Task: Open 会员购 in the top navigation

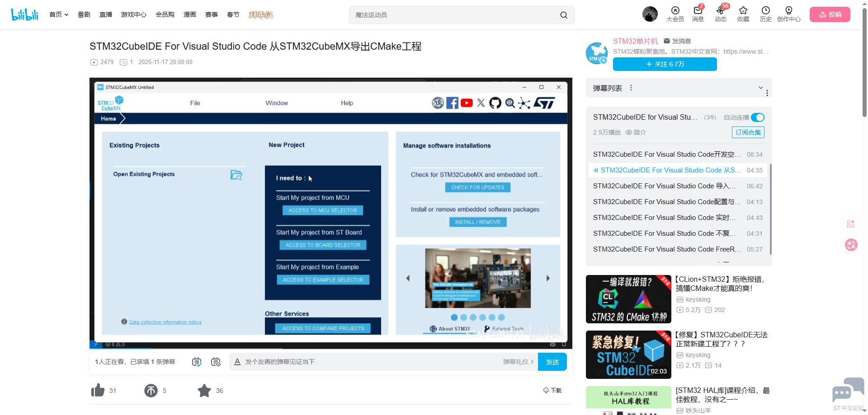Action: (165, 14)
